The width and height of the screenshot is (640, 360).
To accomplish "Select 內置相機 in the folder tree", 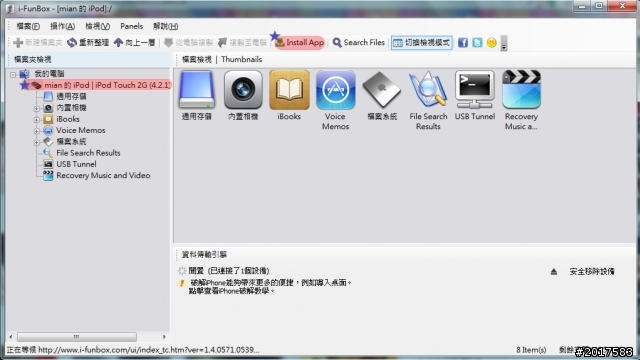I will click(71, 108).
